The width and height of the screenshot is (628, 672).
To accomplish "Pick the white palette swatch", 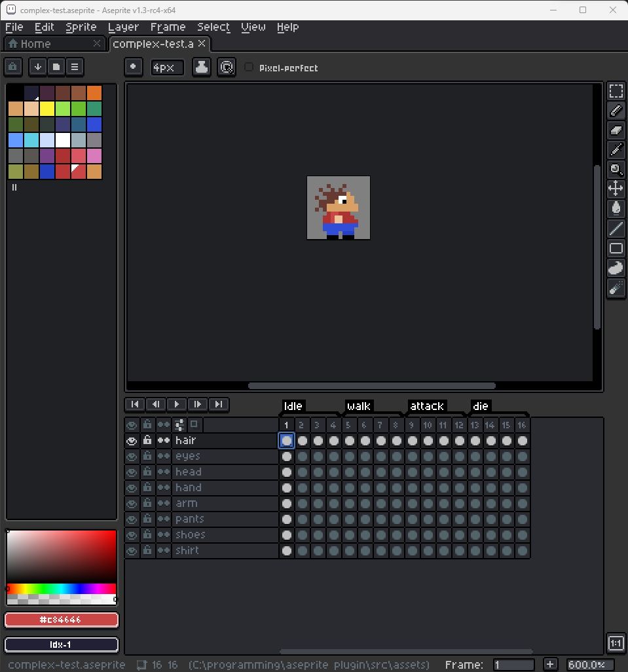I will 63,140.
